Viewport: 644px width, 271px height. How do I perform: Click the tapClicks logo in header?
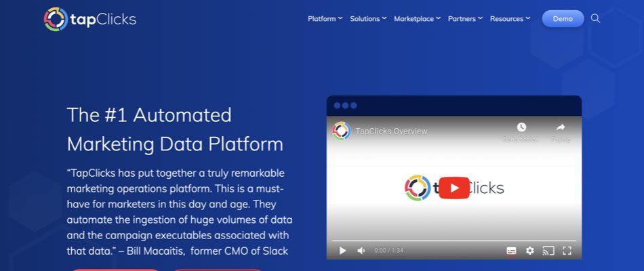90,19
